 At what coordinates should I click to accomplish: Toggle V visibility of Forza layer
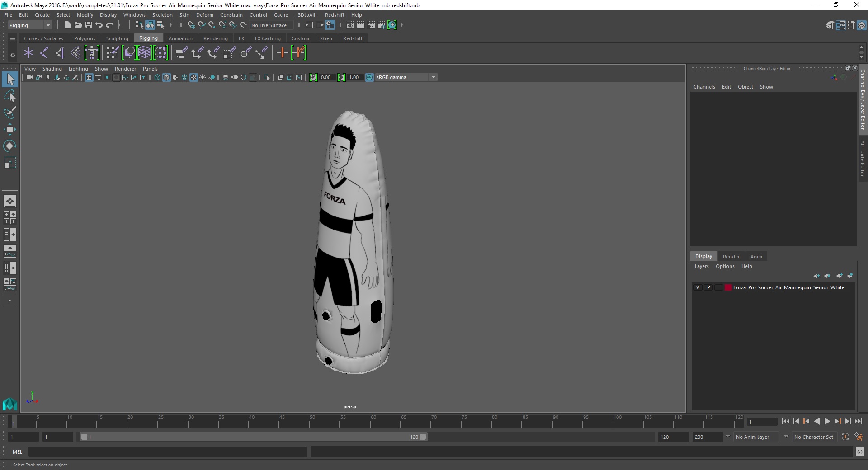click(698, 287)
